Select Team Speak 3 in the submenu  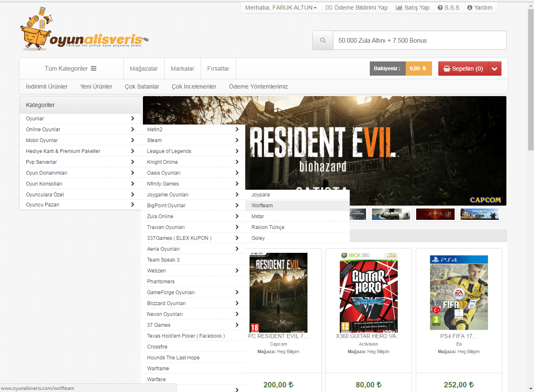click(x=193, y=260)
